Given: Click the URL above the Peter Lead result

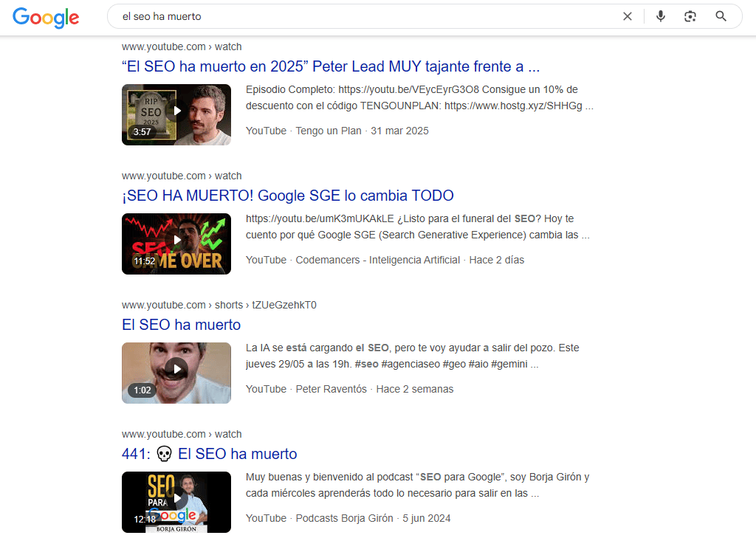Looking at the screenshot, I should pos(182,46).
